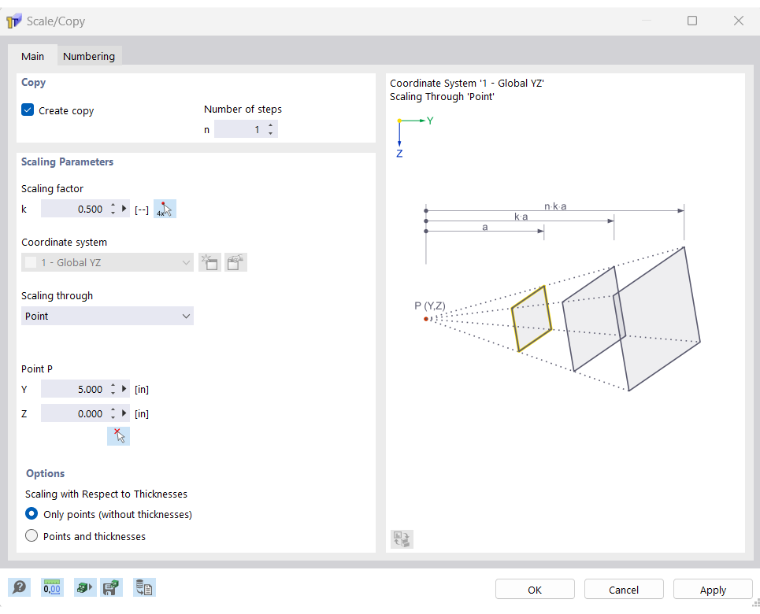Click the Coordinate System '1 - Global YZ' text

pyautogui.click(x=467, y=83)
